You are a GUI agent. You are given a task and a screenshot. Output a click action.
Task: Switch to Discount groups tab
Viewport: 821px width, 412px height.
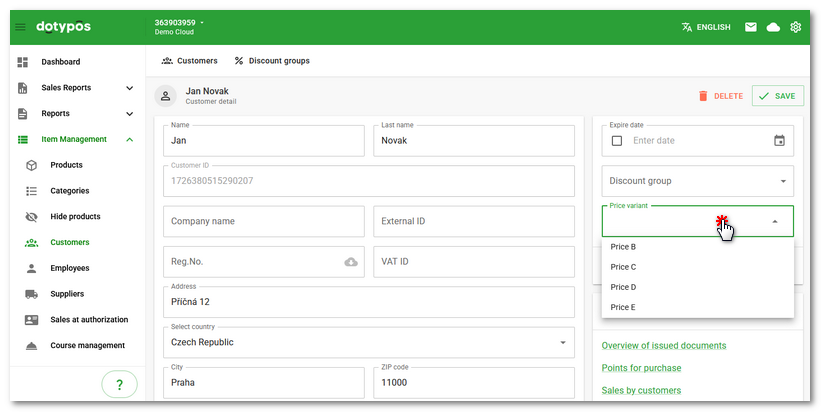[272, 61]
